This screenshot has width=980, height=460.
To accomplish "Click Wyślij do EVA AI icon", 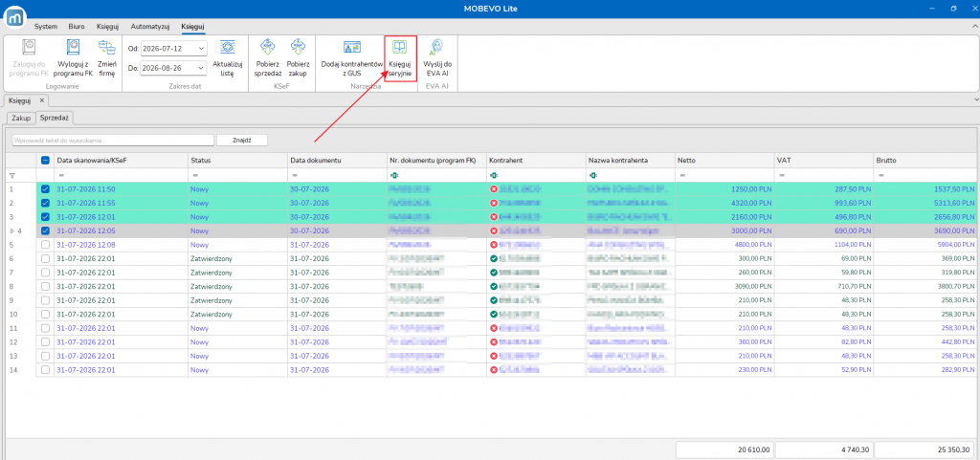I will coord(436,48).
